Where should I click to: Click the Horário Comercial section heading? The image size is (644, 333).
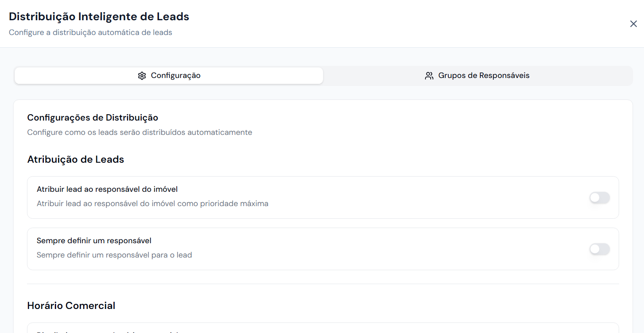pyautogui.click(x=71, y=306)
